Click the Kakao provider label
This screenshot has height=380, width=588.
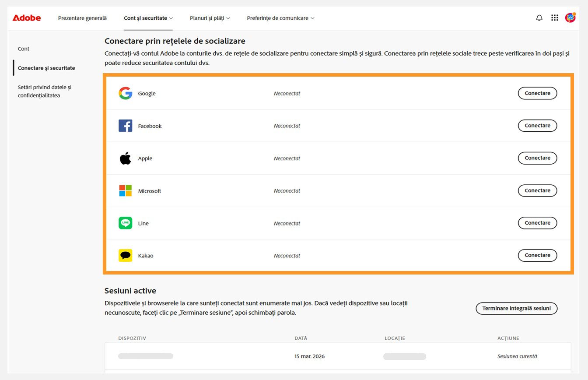[145, 256]
